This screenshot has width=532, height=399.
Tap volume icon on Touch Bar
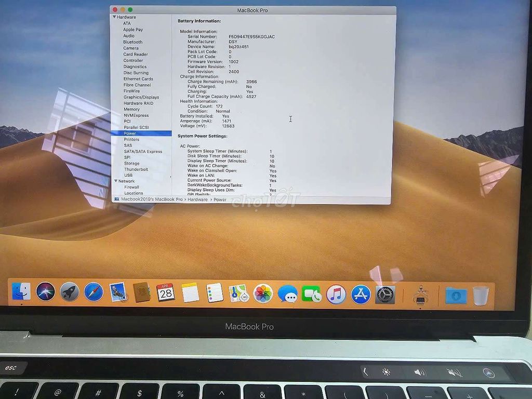coord(420,373)
